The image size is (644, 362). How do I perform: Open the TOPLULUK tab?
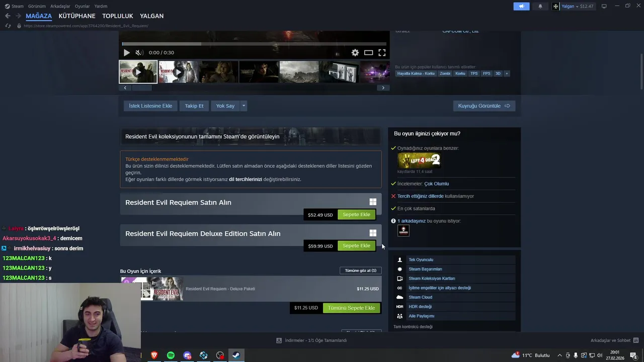tap(118, 16)
